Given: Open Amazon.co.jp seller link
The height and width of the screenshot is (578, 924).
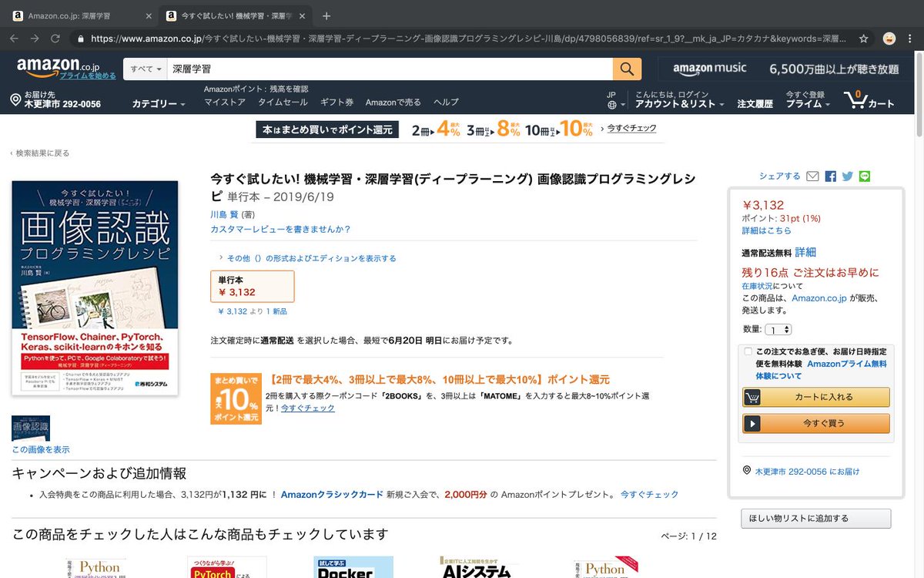Looking at the screenshot, I should coord(819,298).
